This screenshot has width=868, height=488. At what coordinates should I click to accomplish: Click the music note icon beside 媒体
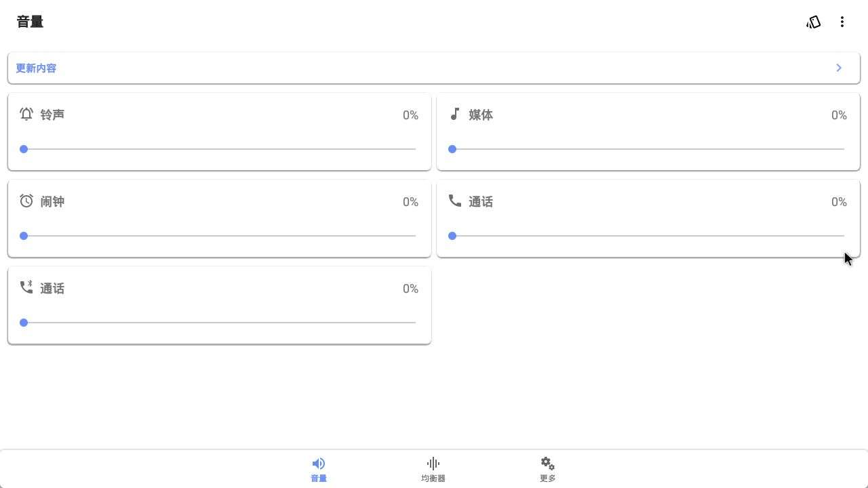tap(455, 114)
